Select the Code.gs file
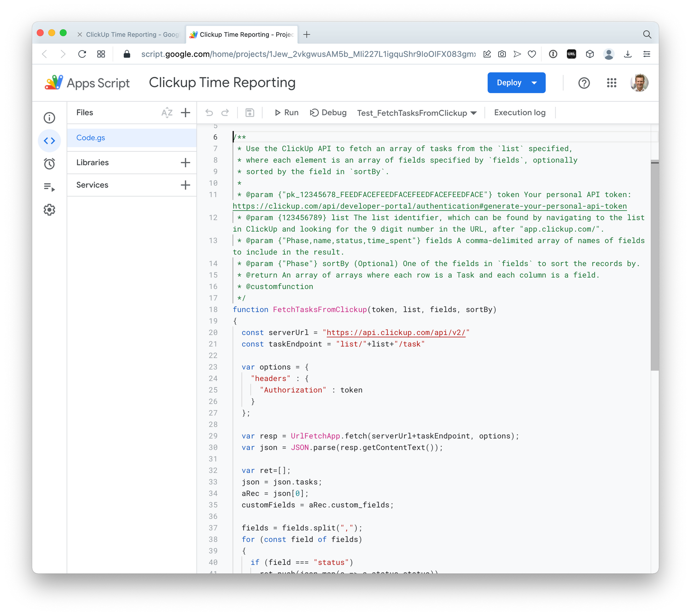691x616 pixels. (x=132, y=138)
